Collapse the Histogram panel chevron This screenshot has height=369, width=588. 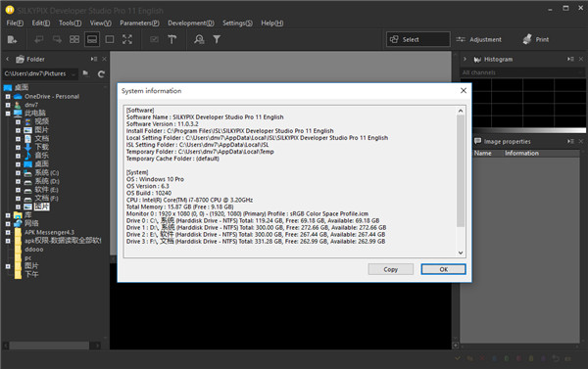coord(465,59)
